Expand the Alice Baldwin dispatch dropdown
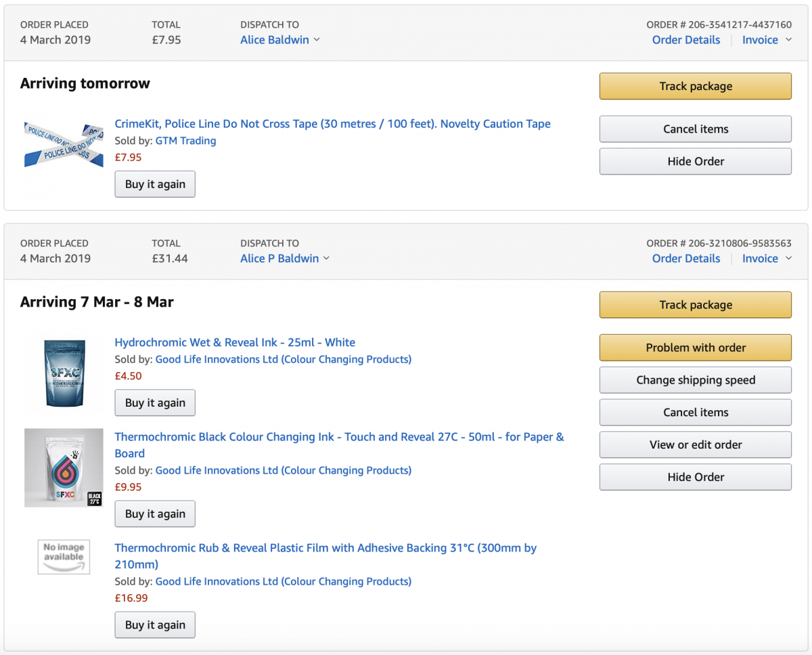The image size is (812, 655). (280, 40)
